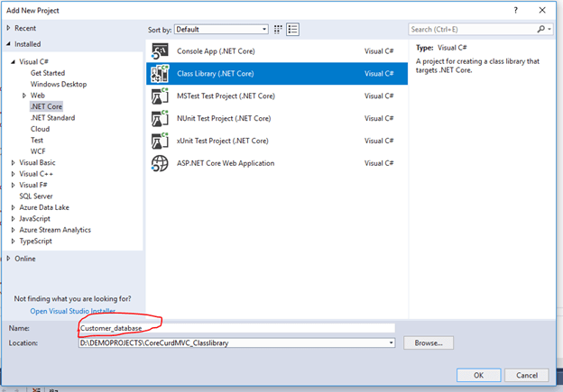Expand the Visual Basic node

(13, 162)
